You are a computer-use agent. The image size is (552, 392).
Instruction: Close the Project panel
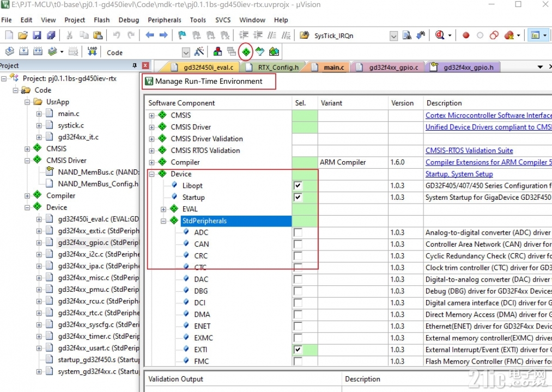point(145,65)
